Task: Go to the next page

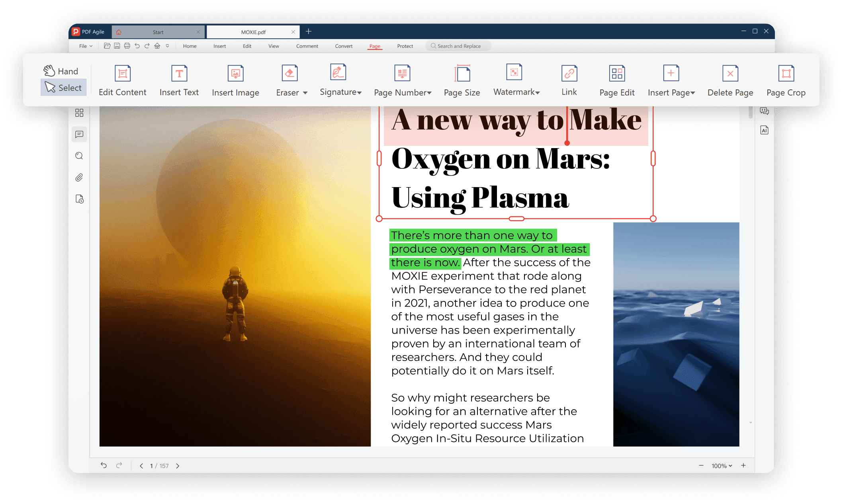Action: (178, 465)
